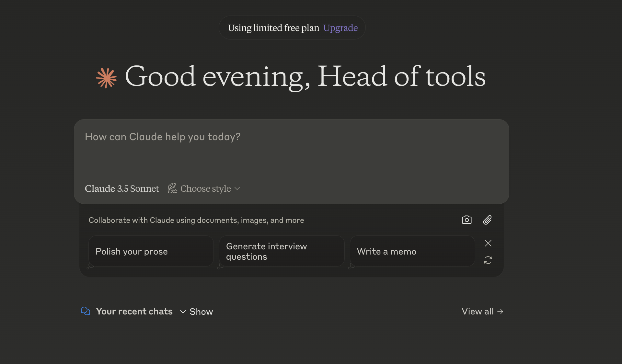Click the Using limited free plan text

coord(273,28)
